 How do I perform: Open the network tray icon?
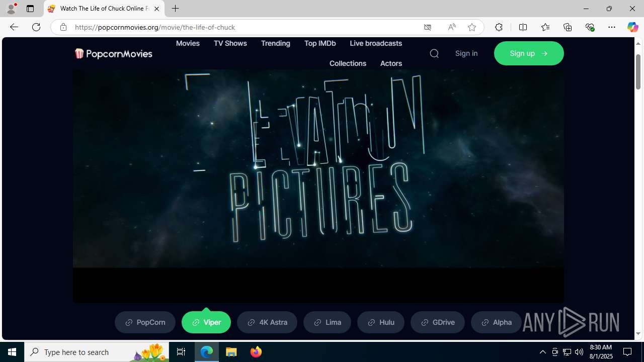click(567, 352)
